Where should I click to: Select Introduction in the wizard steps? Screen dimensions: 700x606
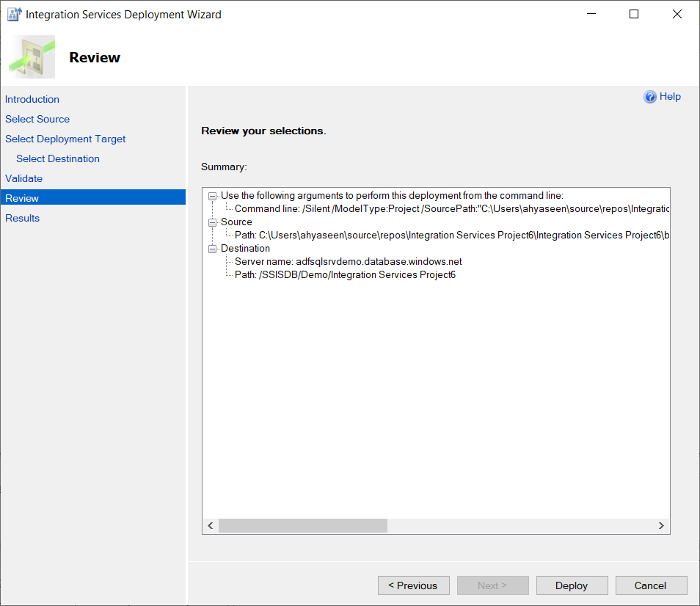pos(32,99)
